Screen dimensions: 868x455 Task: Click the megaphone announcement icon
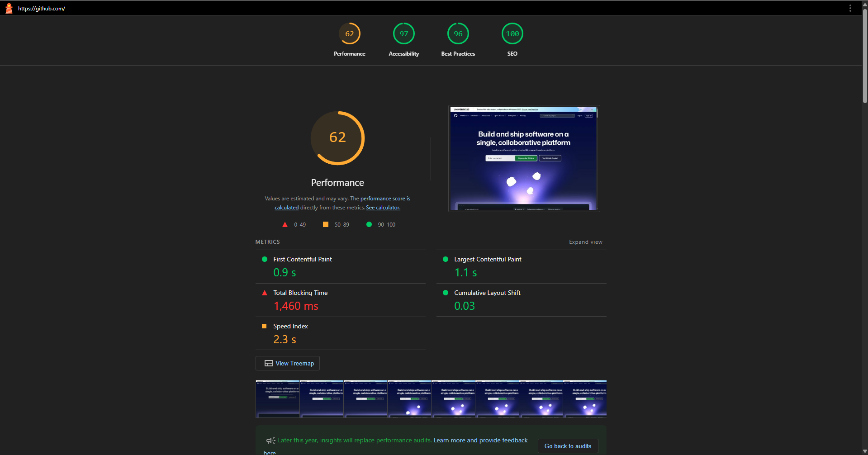(x=270, y=441)
